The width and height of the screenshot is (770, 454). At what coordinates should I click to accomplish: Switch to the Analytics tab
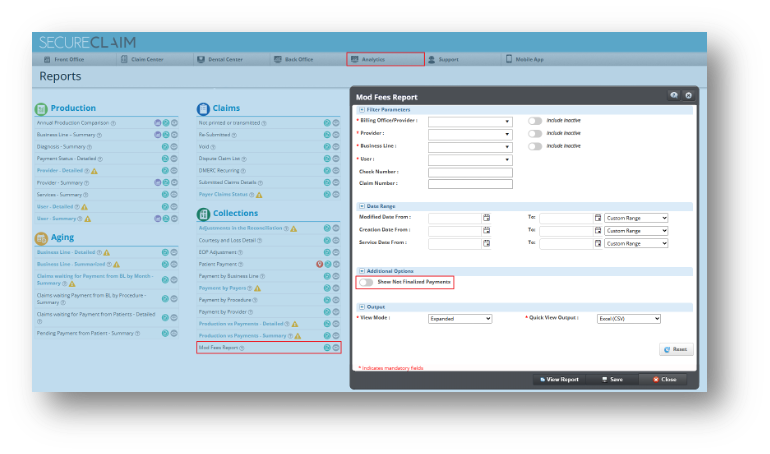385,60
